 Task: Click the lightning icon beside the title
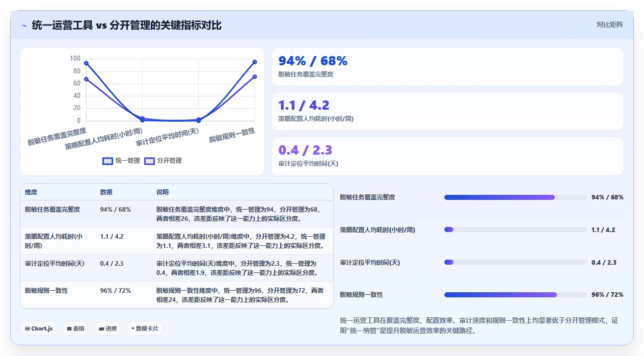point(24,26)
